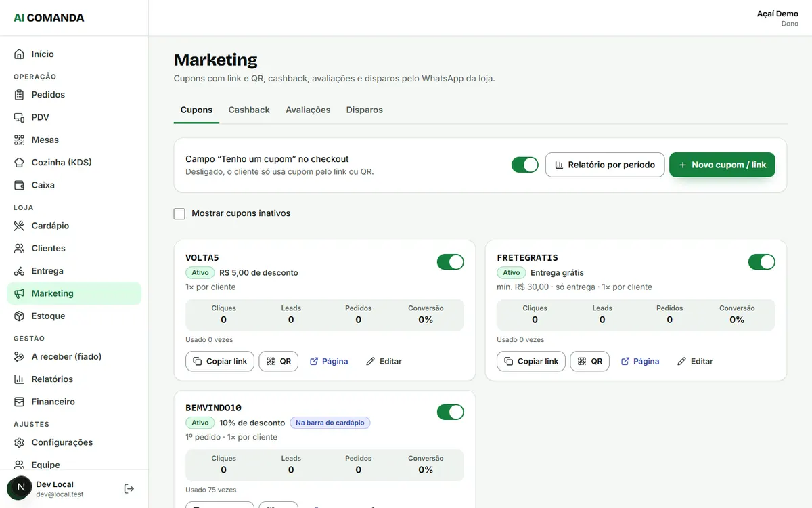812x508 pixels.
Task: Click the Financeiro card icon
Action: tap(19, 402)
